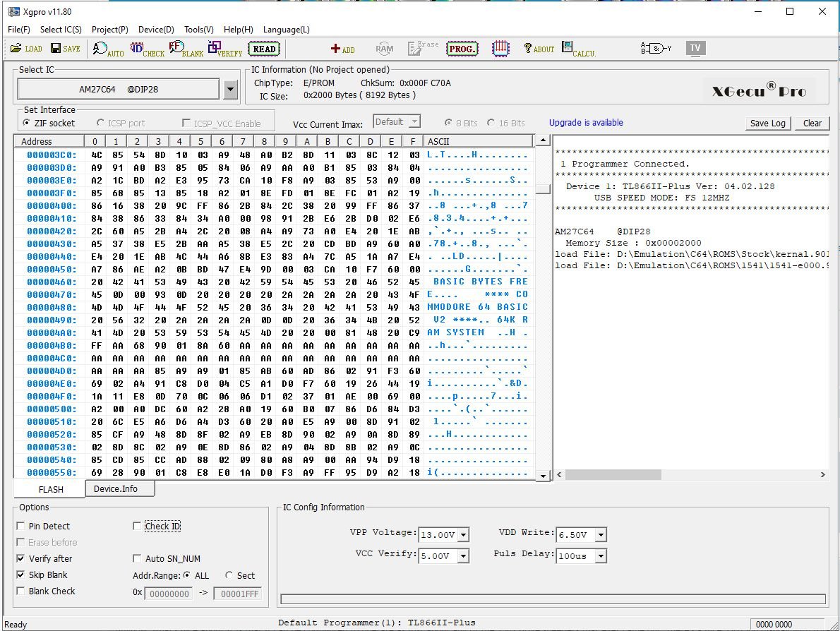Open the Project(P) menu

point(110,30)
